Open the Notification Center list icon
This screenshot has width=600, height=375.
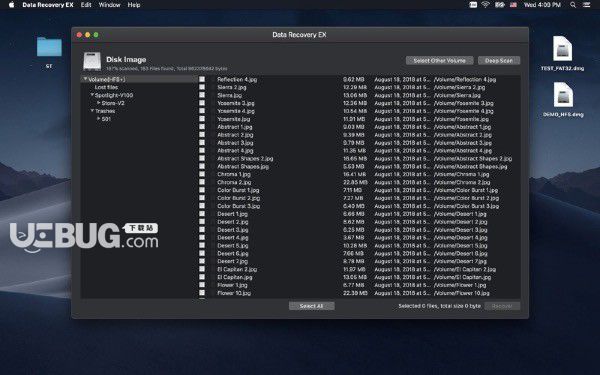(x=586, y=5)
